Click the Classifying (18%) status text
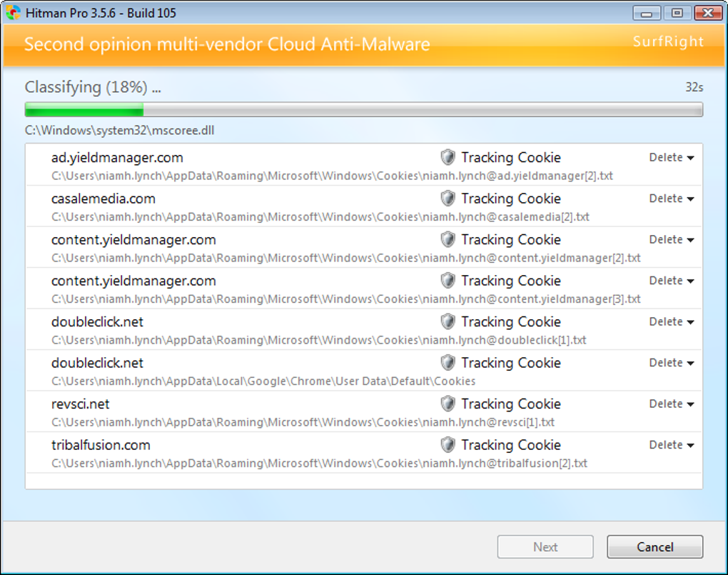This screenshot has width=728, height=575. point(93,87)
